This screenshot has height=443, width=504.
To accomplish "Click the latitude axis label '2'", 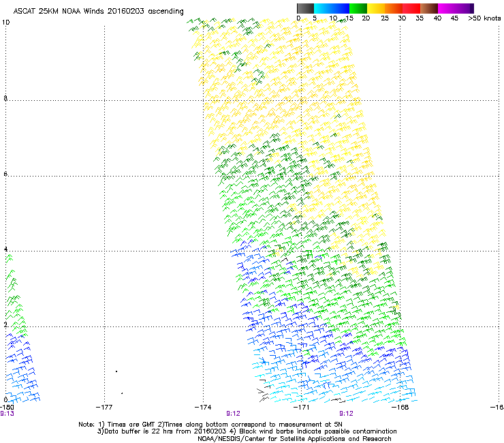I will click(x=5, y=325).
